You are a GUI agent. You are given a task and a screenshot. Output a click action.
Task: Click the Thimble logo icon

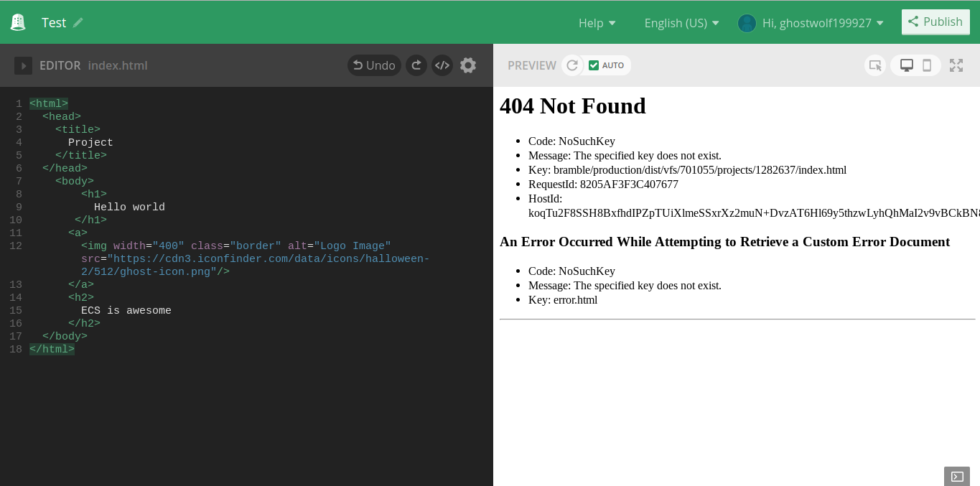(18, 22)
